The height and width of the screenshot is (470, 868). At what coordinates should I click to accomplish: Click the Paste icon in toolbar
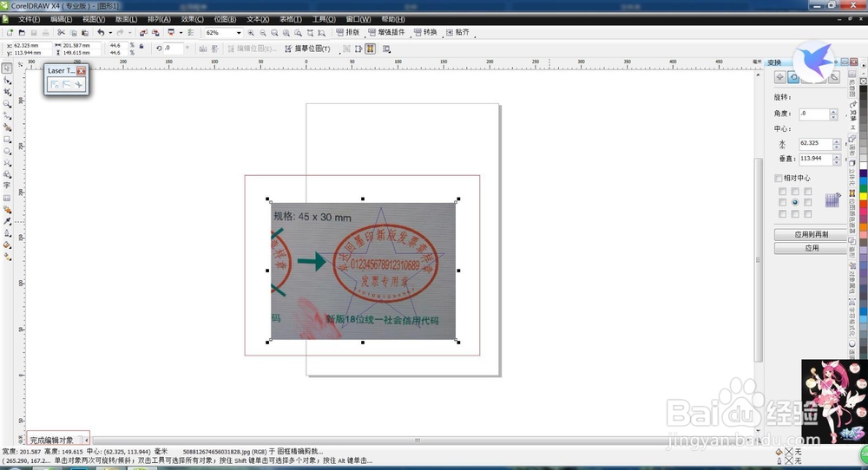[85, 33]
